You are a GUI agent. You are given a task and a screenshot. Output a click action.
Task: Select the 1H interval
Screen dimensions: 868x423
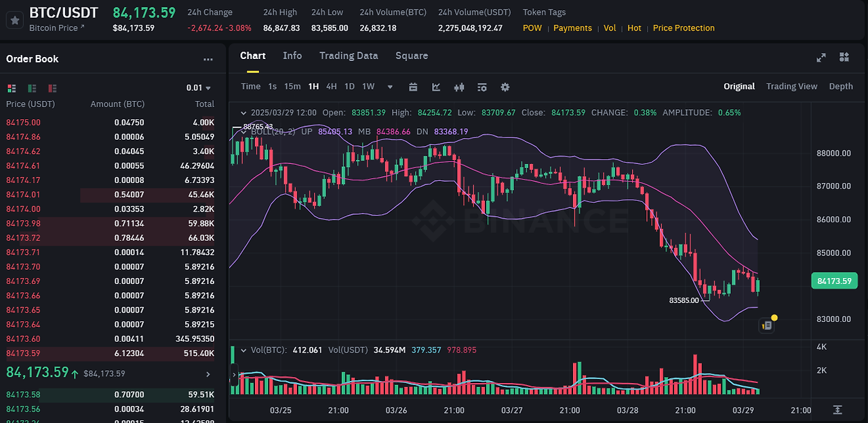pyautogui.click(x=313, y=86)
